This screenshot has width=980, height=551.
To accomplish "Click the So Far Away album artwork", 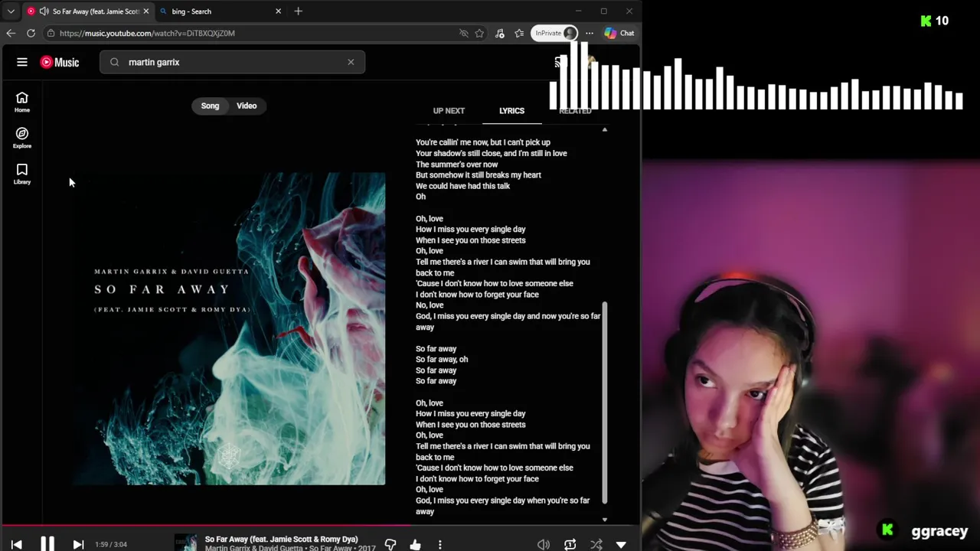I will coord(228,328).
